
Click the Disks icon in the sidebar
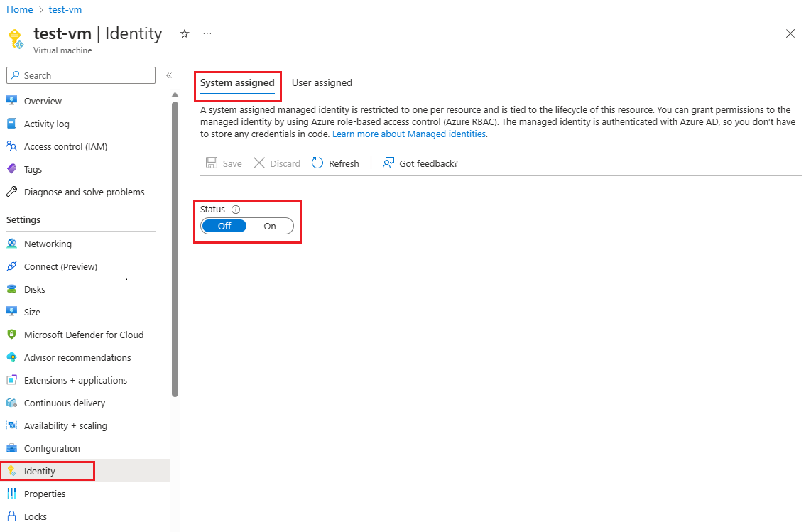pos(11,289)
